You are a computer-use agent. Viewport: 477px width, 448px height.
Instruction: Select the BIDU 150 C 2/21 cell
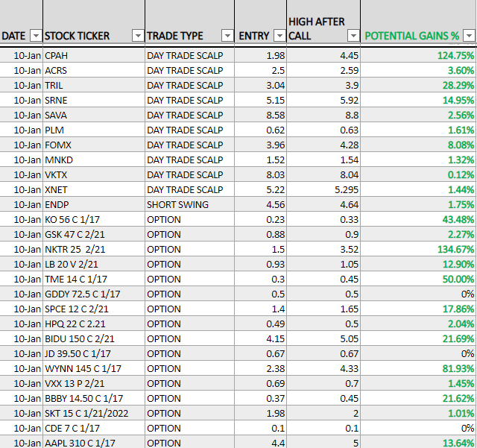94,338
